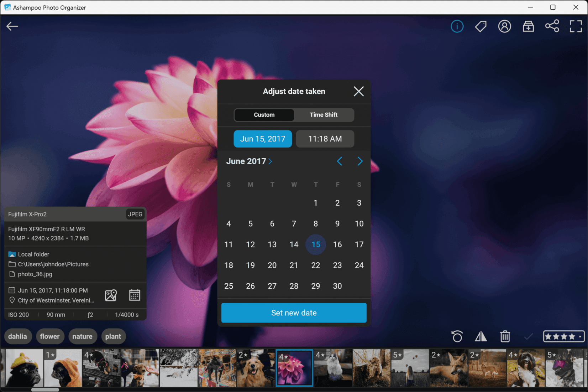The width and height of the screenshot is (588, 392).
Task: Open the pug in yellow hat thumbnail
Action: (x=24, y=368)
